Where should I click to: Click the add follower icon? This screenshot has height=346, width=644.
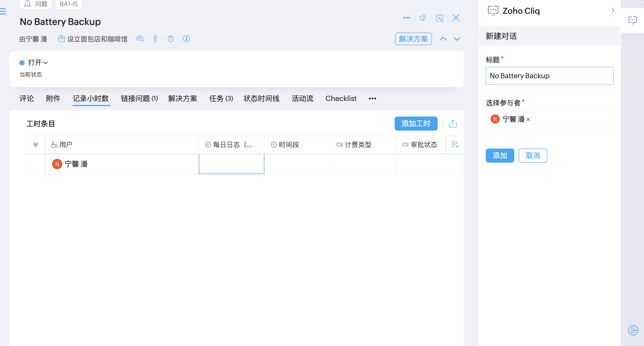(x=423, y=18)
